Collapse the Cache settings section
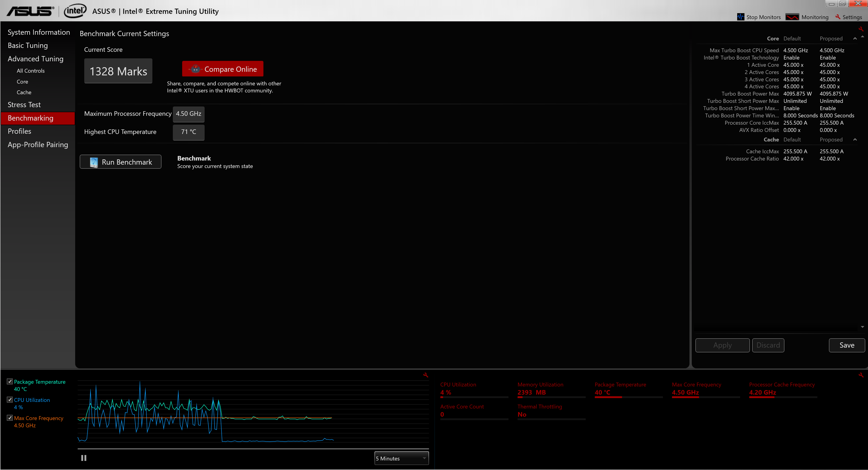This screenshot has width=868, height=470. pyautogui.click(x=855, y=140)
